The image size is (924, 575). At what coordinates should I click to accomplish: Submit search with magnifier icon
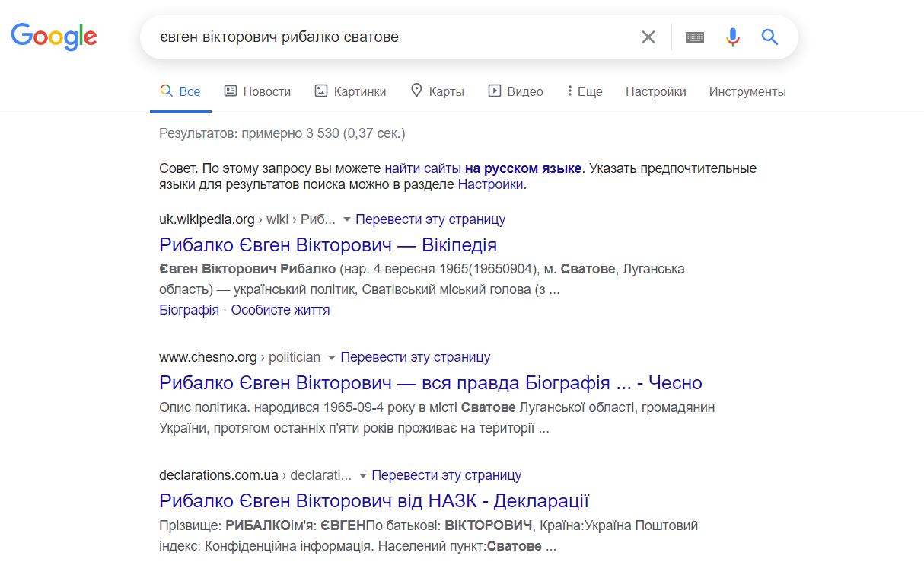pyautogui.click(x=769, y=37)
